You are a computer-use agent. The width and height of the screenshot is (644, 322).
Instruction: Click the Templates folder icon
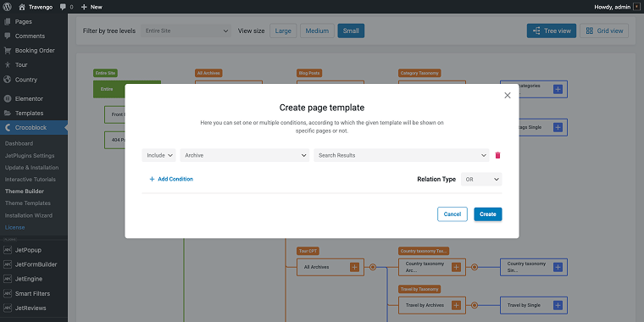[8, 113]
